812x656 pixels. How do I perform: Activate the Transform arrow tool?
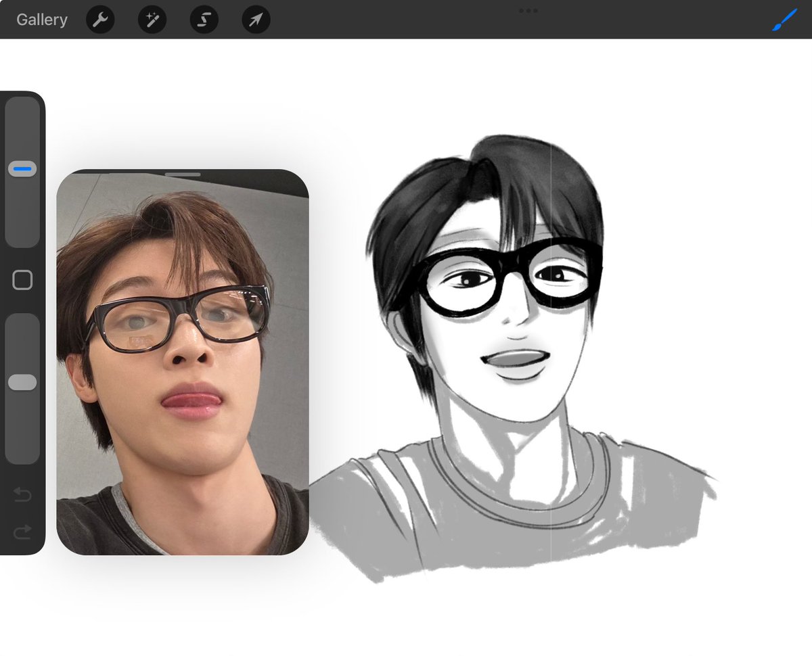pyautogui.click(x=256, y=20)
